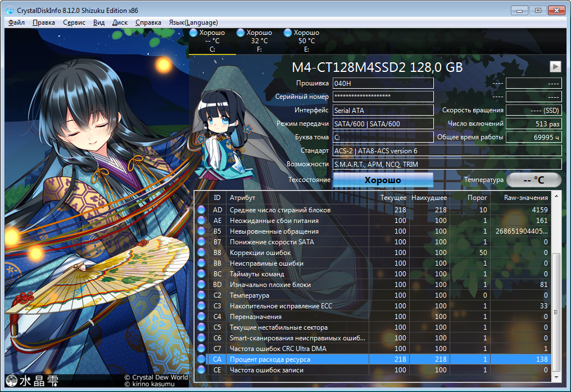571x392 pixels.
Task: Click the next disk arrow button
Action: pyautogui.click(x=555, y=66)
